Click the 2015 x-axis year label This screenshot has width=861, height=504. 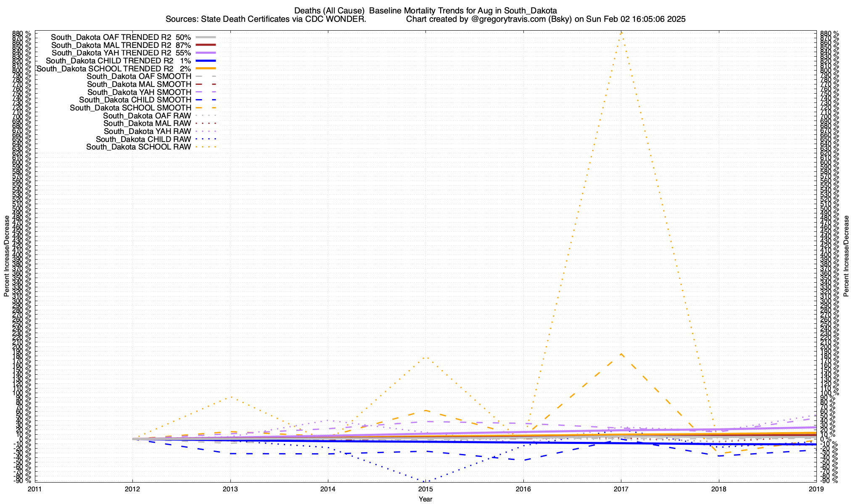[x=425, y=489]
